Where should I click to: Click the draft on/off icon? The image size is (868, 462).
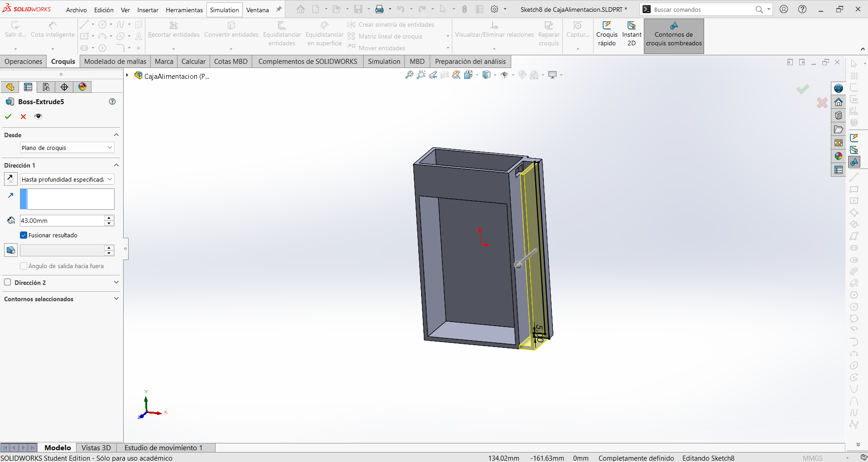(11, 250)
